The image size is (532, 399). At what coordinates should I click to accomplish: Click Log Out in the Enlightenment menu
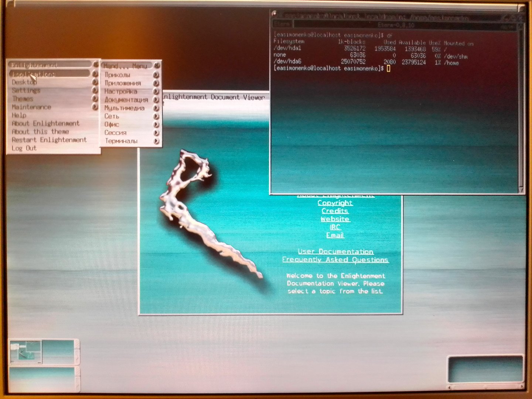pyautogui.click(x=54, y=148)
